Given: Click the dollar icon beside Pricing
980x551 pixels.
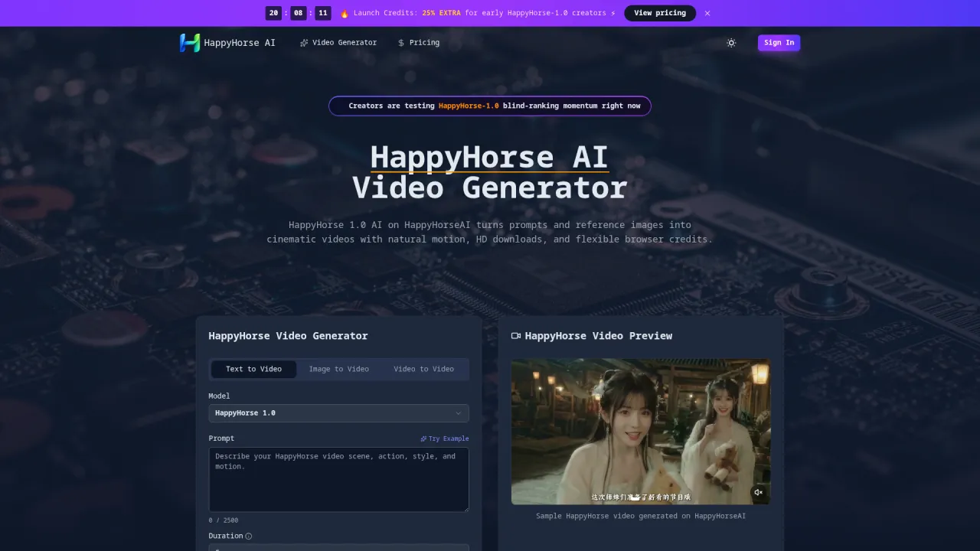Looking at the screenshot, I should point(401,43).
